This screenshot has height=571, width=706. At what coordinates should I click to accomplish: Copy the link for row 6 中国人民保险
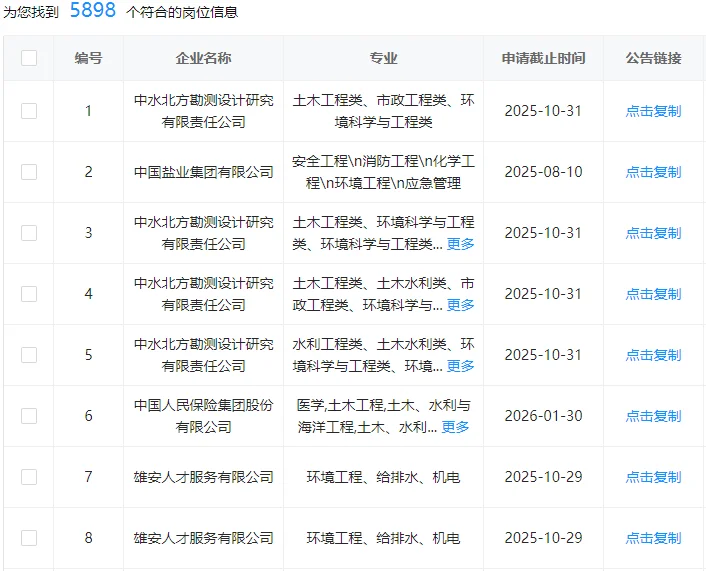pos(653,416)
